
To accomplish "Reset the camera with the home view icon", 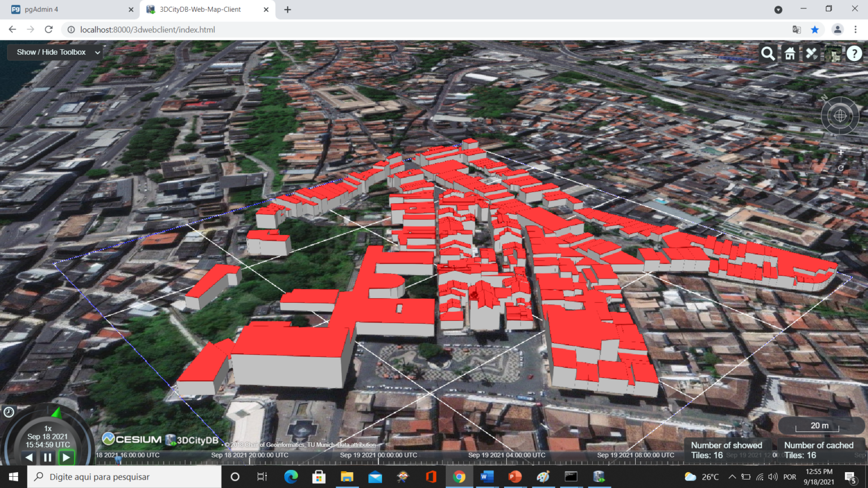I will [x=790, y=54].
